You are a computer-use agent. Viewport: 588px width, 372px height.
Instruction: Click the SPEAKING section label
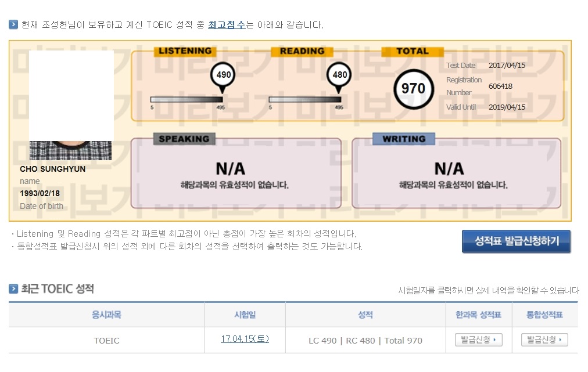coord(184,139)
